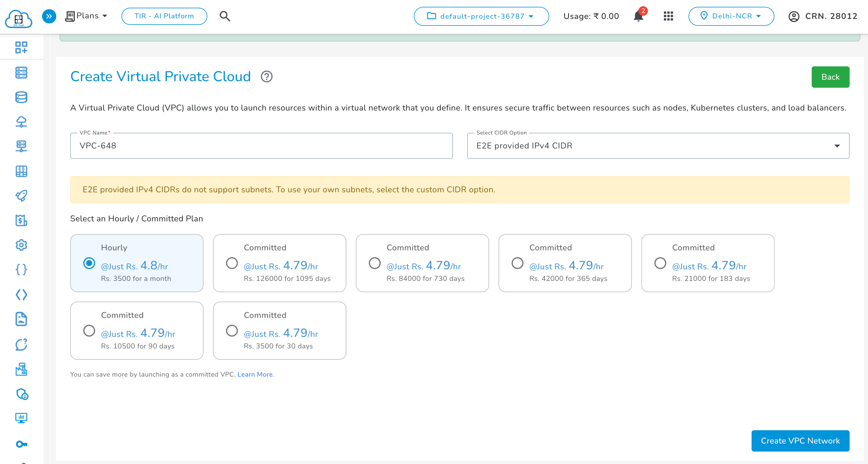This screenshot has width=868, height=464.
Task: Select the API key icon
Action: point(21,444)
